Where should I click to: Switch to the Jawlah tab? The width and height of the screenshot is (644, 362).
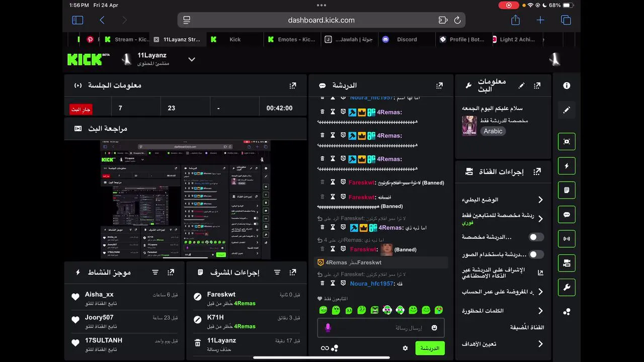click(x=349, y=39)
